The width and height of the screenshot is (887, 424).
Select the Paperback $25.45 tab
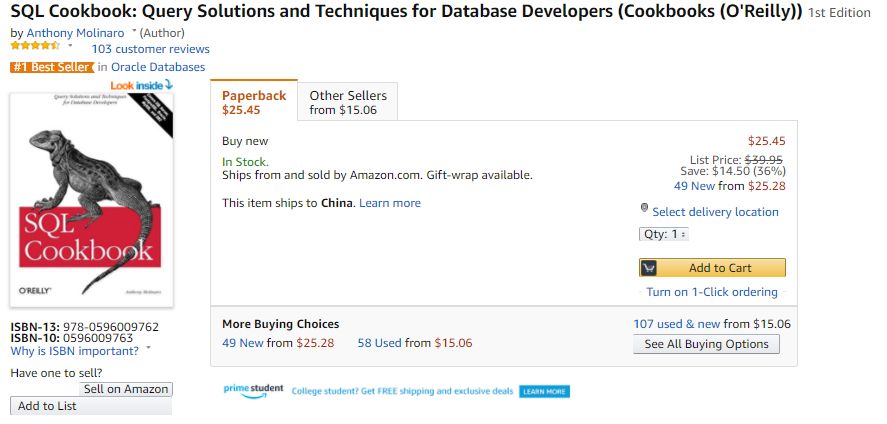[254, 102]
